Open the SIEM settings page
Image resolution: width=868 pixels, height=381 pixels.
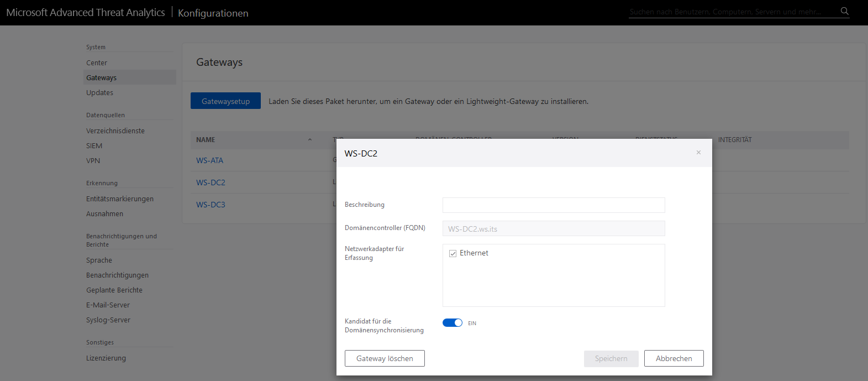94,146
